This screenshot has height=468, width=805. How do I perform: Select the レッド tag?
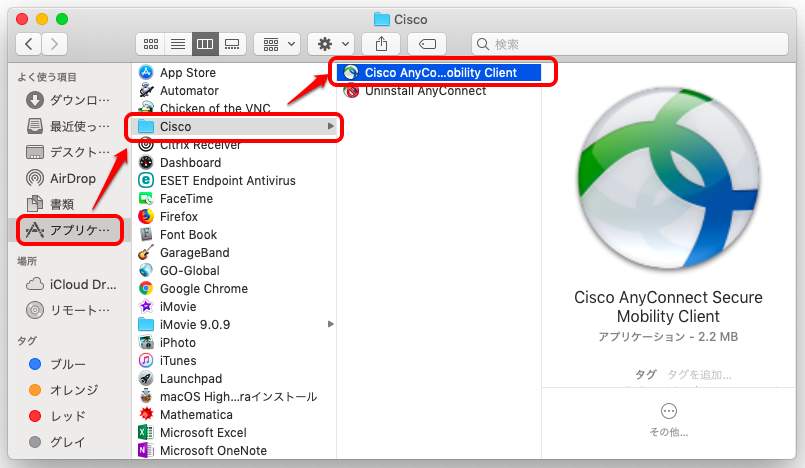coord(69,416)
